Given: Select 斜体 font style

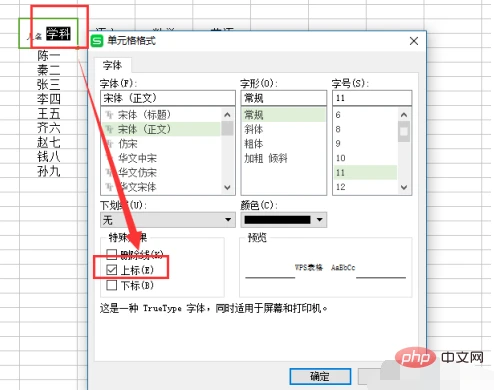Looking at the screenshot, I should coord(284,129).
